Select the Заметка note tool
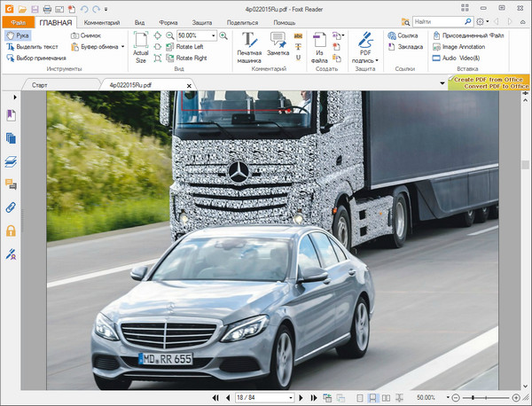 [x=278, y=43]
